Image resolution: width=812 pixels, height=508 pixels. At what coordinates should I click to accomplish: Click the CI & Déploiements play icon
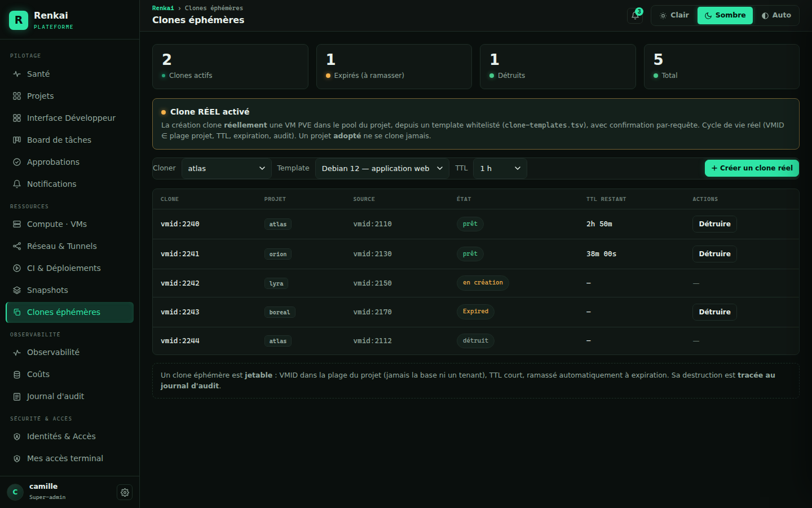[17, 268]
